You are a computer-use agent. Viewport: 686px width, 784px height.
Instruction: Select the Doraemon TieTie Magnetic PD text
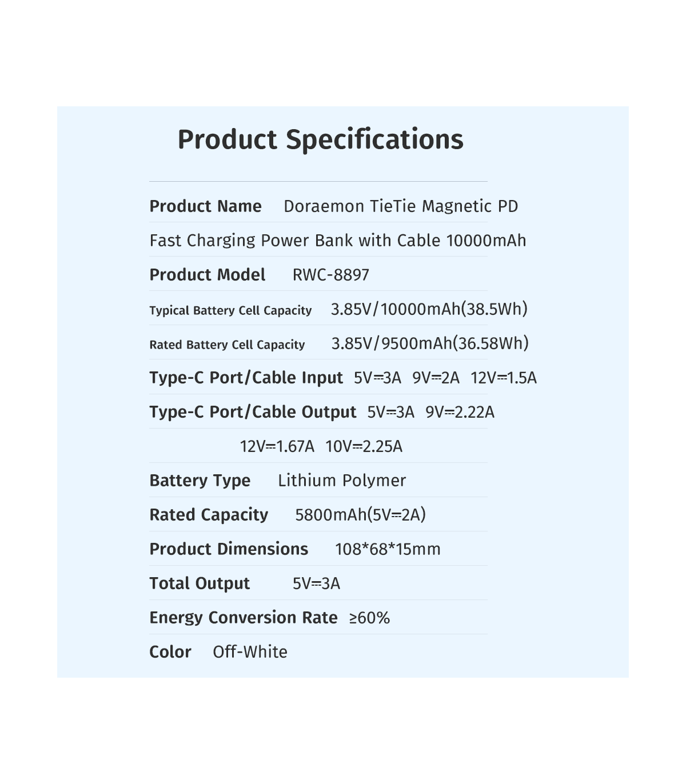point(400,206)
